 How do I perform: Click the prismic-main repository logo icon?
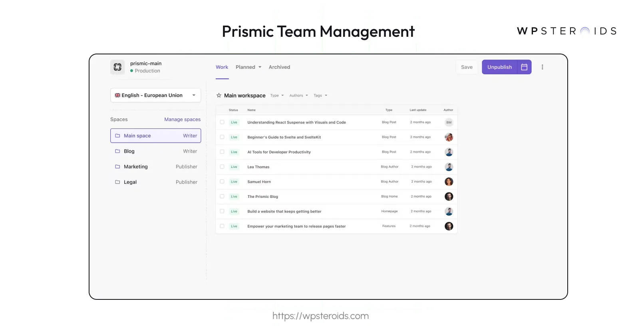[x=117, y=67]
